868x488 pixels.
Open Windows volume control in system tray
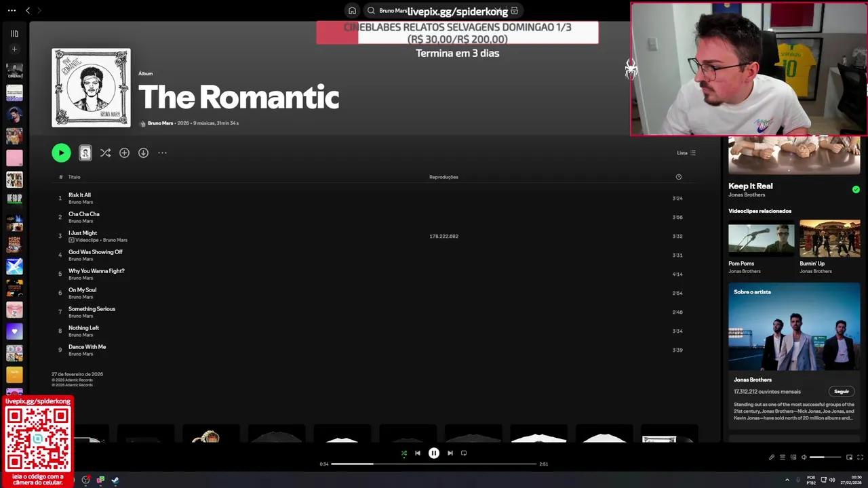[832, 480]
